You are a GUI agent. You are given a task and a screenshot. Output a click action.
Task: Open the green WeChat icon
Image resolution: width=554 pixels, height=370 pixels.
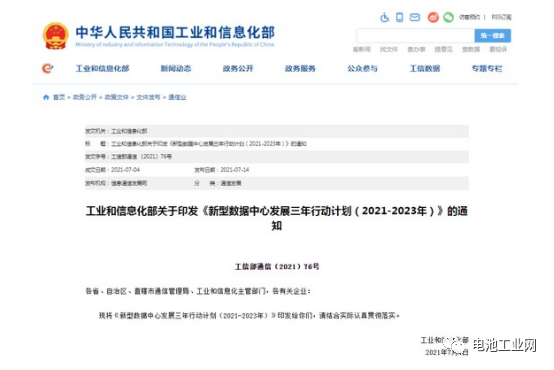point(448,17)
